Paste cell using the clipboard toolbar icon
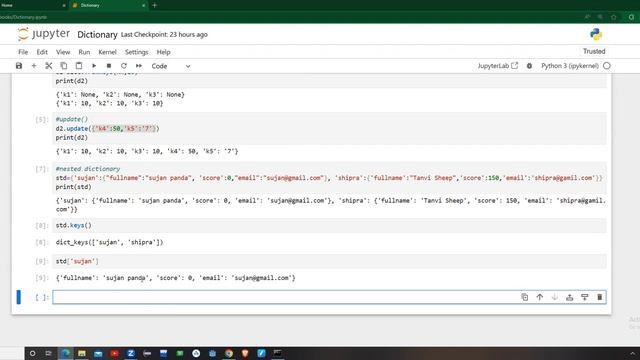Image resolution: width=640 pixels, height=360 pixels. [79, 66]
